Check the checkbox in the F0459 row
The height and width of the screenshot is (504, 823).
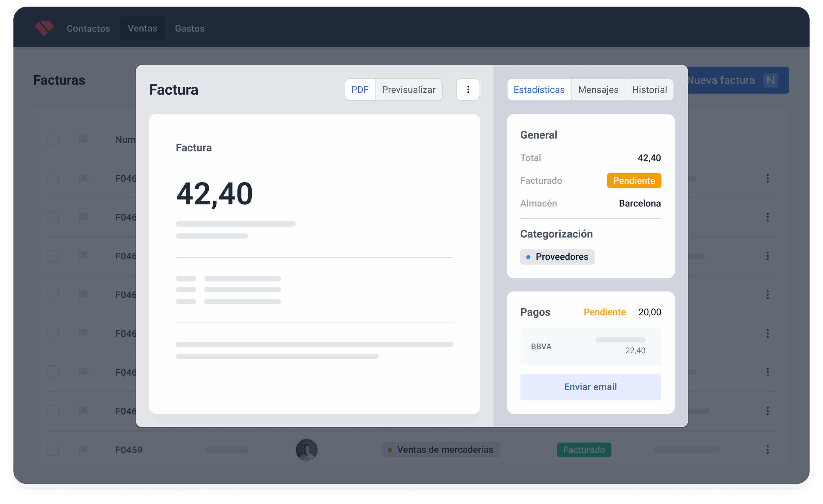(x=53, y=450)
